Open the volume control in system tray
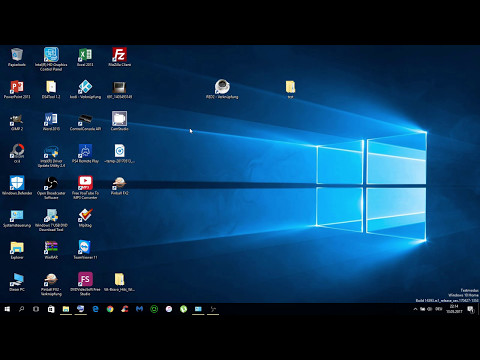Screen dimensions: 480x360 430,309
